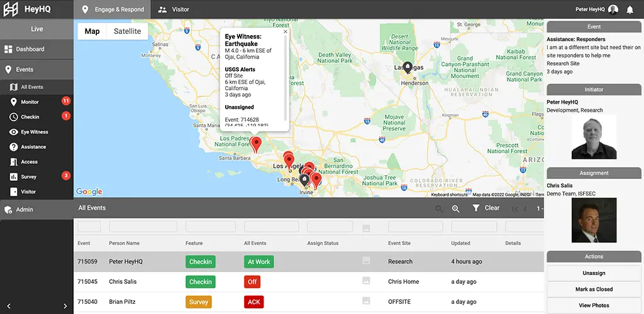The width and height of the screenshot is (644, 314).
Task: Click the red pin near Los Padres
Action: 256,146
